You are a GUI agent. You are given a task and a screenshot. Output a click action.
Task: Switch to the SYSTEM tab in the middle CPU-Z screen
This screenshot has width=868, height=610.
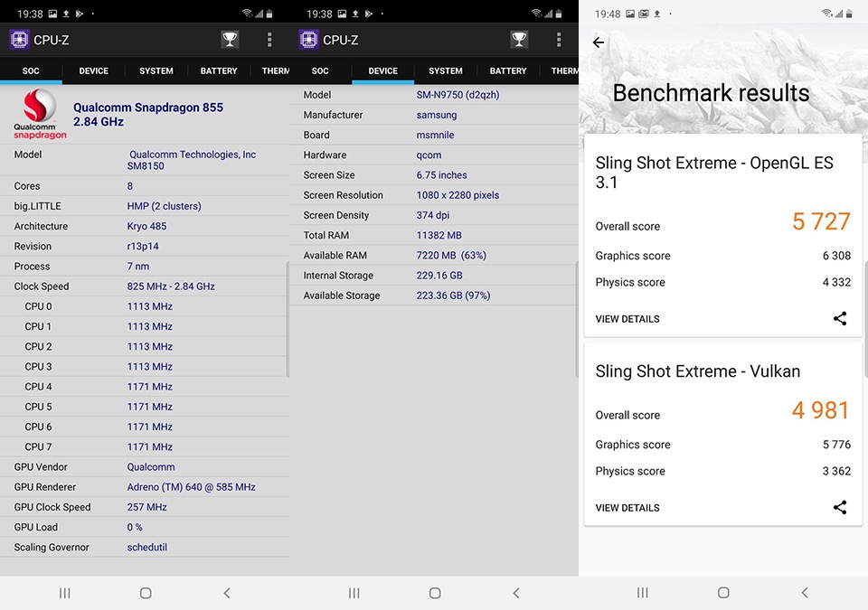446,70
